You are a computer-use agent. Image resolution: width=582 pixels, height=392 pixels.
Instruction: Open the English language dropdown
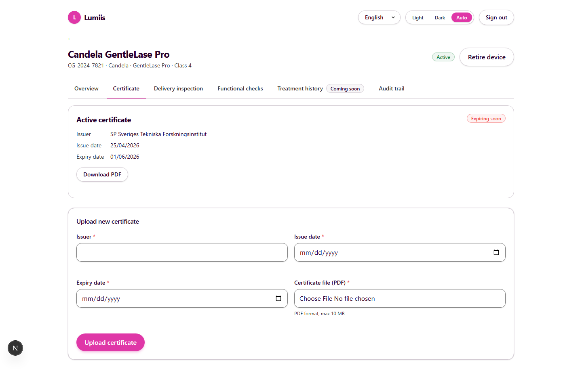coord(379,17)
